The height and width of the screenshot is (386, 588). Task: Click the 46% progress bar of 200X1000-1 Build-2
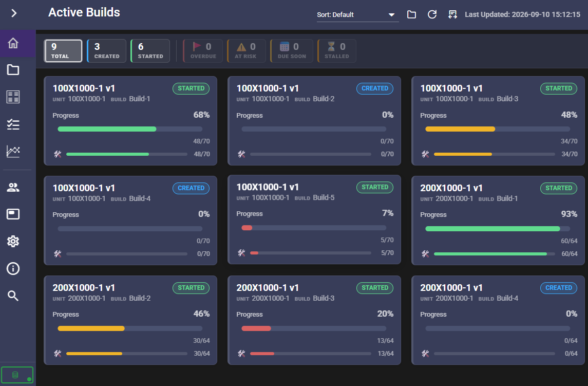(130, 328)
